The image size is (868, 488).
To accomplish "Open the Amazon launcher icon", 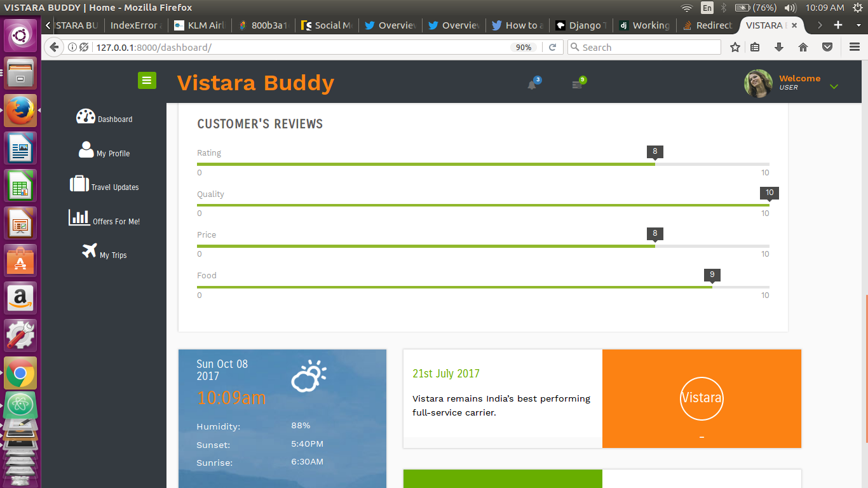I will tap(21, 298).
